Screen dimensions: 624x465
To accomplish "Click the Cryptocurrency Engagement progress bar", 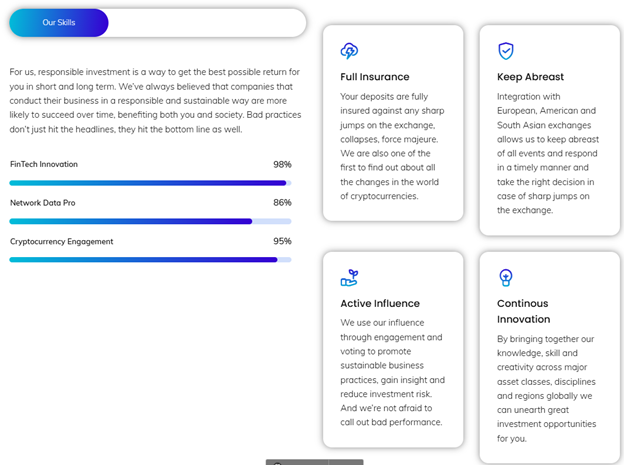I will [x=150, y=259].
